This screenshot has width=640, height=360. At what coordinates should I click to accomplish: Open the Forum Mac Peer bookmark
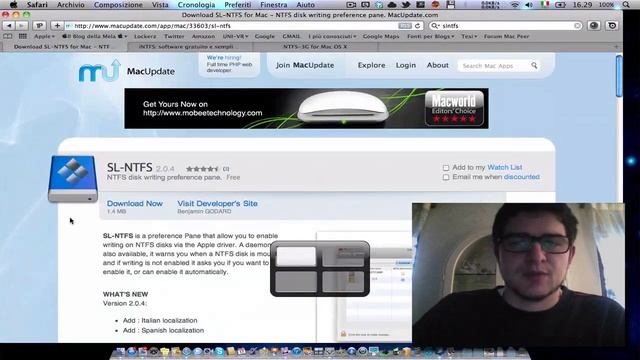point(507,36)
